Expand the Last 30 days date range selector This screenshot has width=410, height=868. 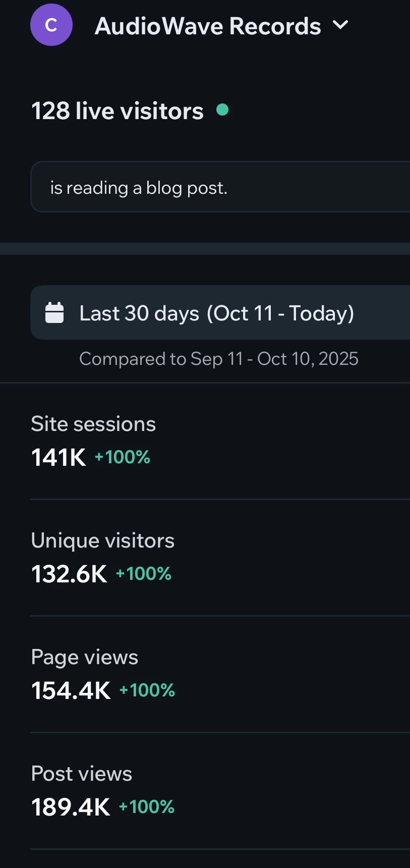tap(217, 313)
